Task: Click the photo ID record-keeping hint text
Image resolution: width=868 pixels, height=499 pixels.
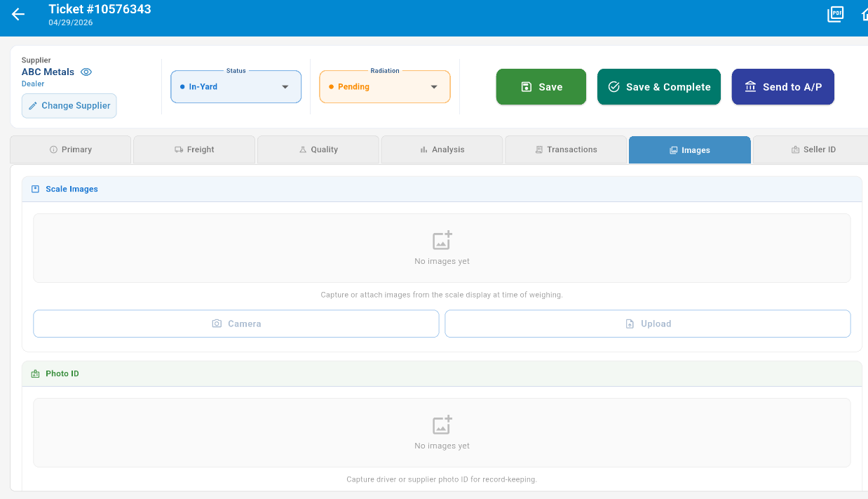Action: pyautogui.click(x=442, y=479)
